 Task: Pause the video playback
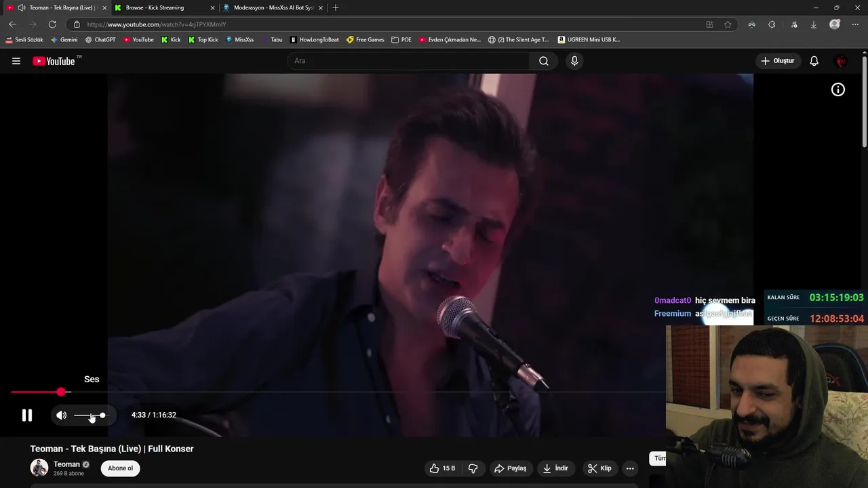(27, 415)
